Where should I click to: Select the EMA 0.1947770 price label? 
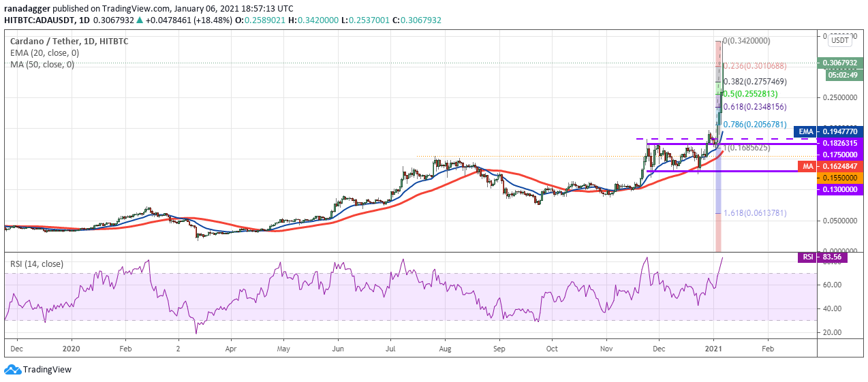pyautogui.click(x=832, y=131)
